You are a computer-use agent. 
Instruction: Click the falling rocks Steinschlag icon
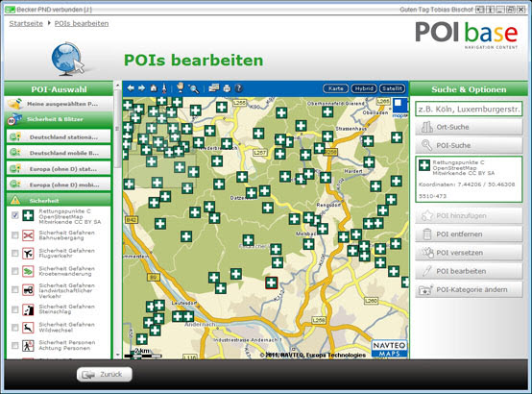28,309
